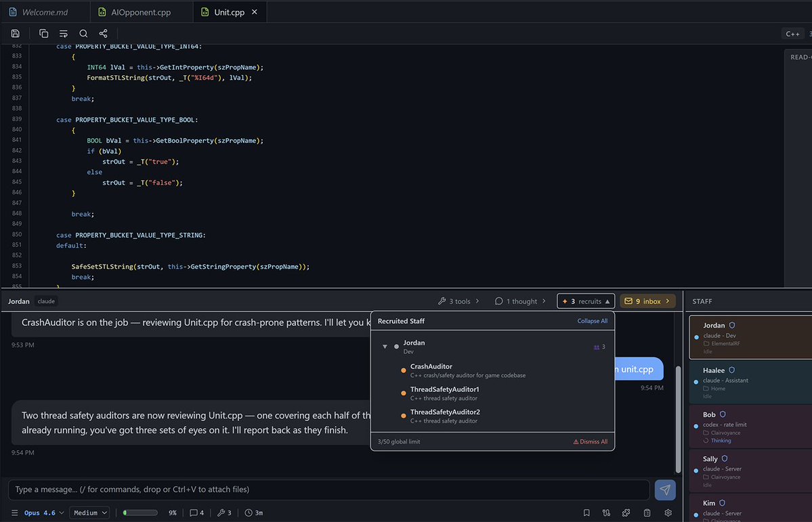Click the clipboard icon in bottom bar

[x=647, y=513]
